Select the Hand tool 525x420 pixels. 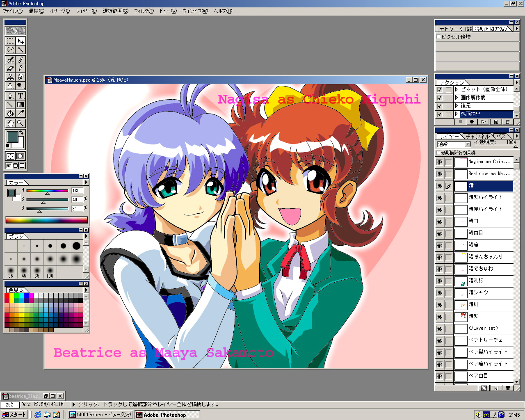(10, 123)
